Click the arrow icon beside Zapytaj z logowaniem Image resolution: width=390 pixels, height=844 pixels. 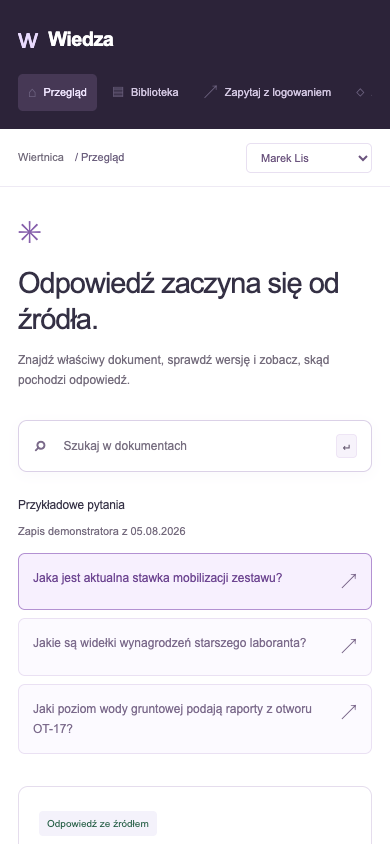[210, 92]
